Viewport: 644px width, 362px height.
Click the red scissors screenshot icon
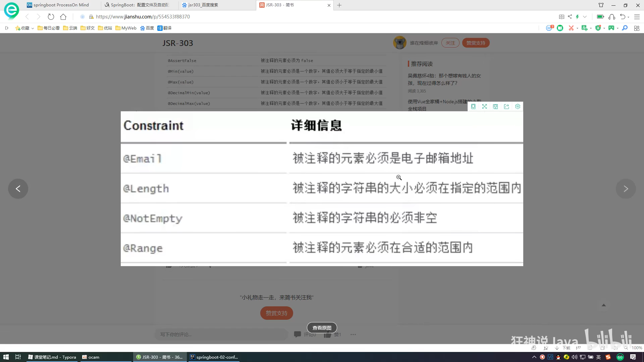(571, 28)
